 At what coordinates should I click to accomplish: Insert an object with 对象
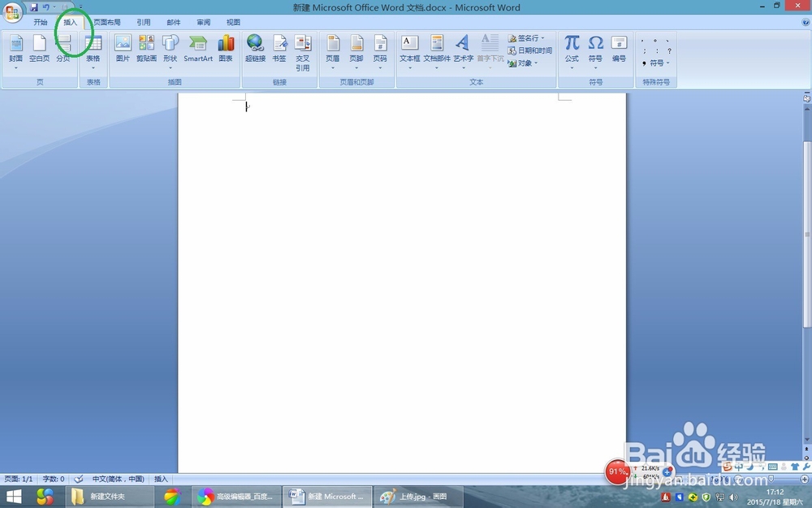[x=522, y=63]
